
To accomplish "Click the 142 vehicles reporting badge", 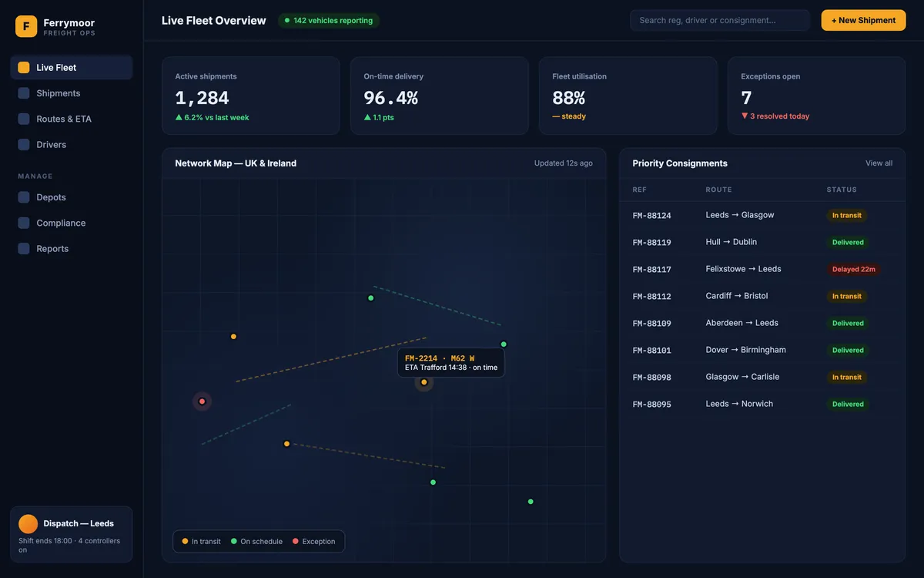I will point(329,21).
